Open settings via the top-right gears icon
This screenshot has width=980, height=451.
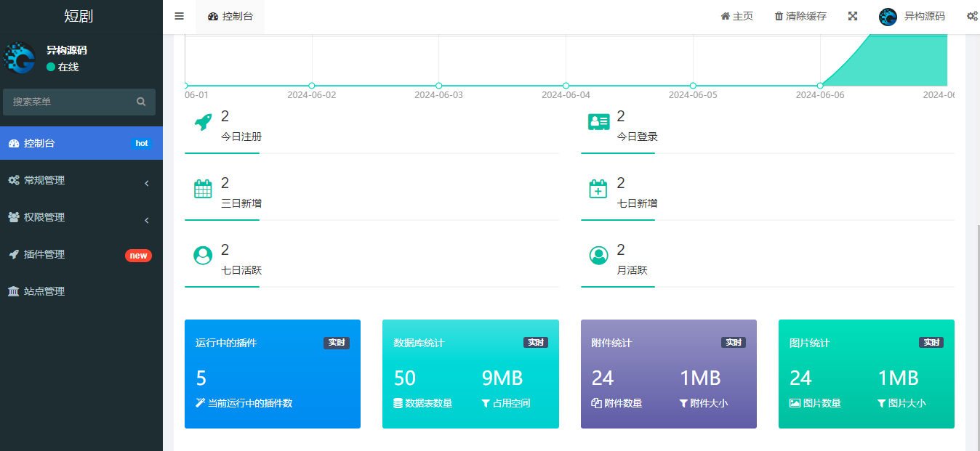(972, 16)
